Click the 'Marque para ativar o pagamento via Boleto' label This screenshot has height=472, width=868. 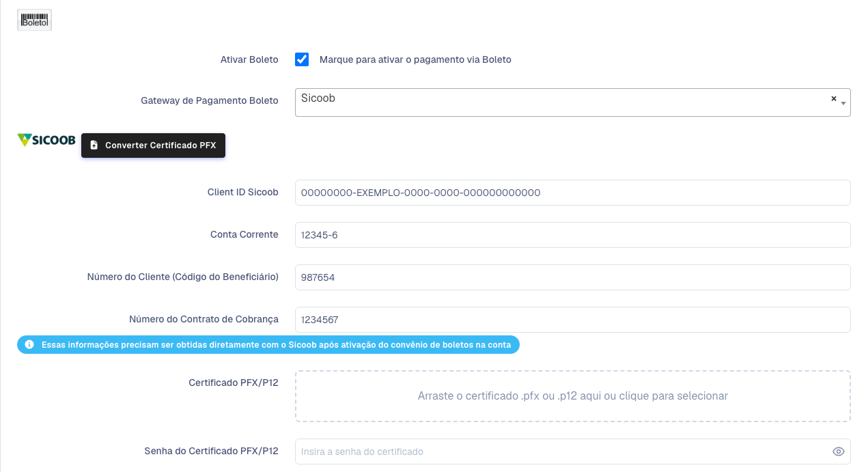(x=415, y=59)
